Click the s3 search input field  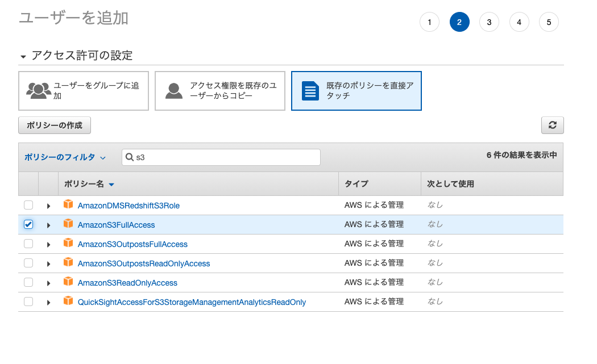click(x=221, y=157)
